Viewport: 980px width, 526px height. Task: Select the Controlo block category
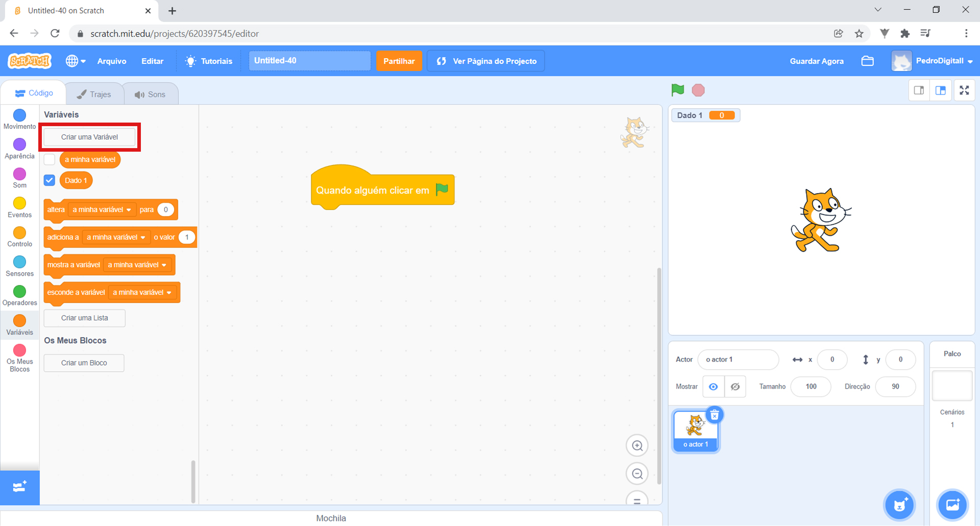(19, 236)
